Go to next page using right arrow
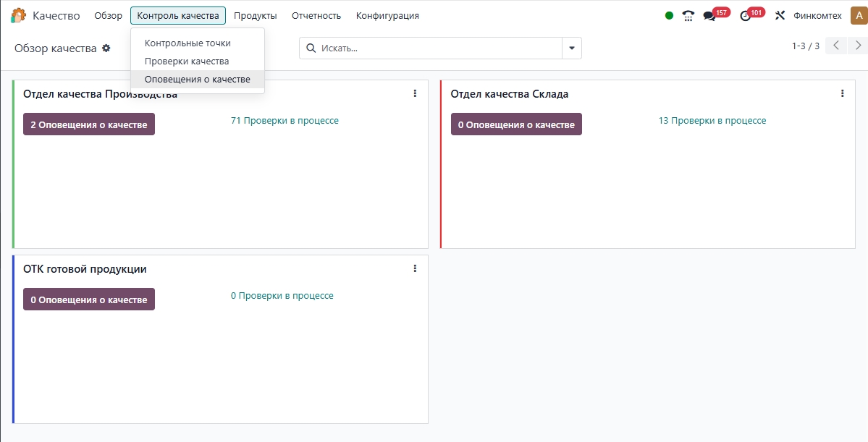 (858, 46)
